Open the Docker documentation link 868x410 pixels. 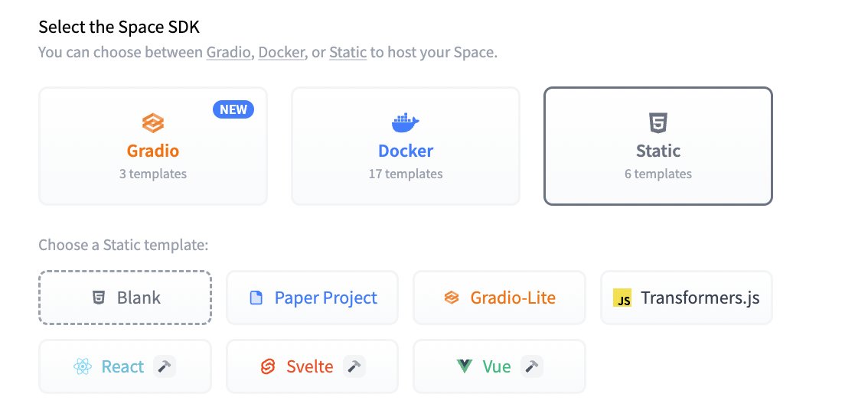pos(281,53)
